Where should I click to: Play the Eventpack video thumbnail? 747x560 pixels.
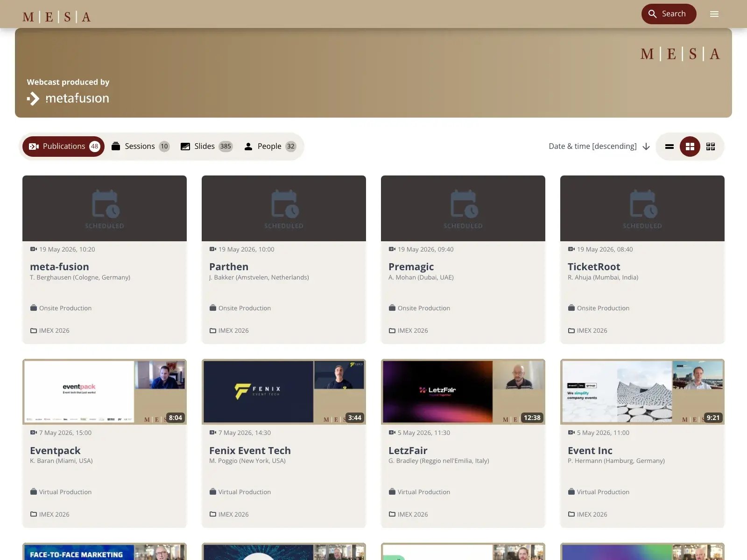105,392
